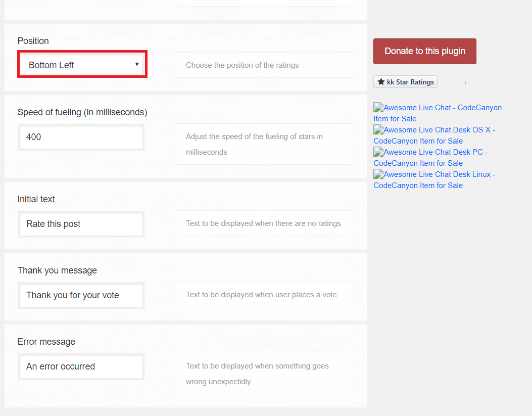
Task: Click the 'Adjust the speed of the fueling' help text
Action: 254,136
